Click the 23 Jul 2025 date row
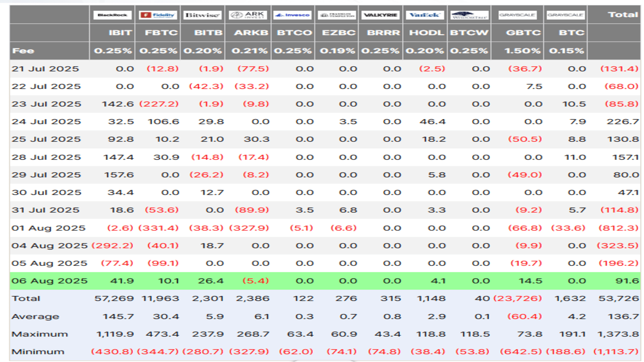 (46, 104)
